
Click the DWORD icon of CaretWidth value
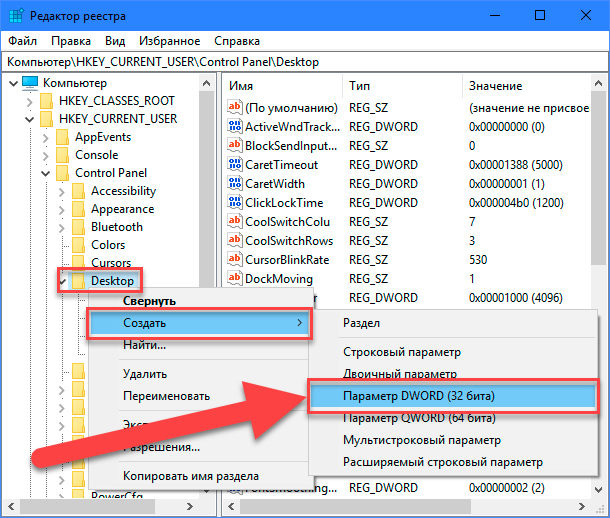tap(235, 184)
